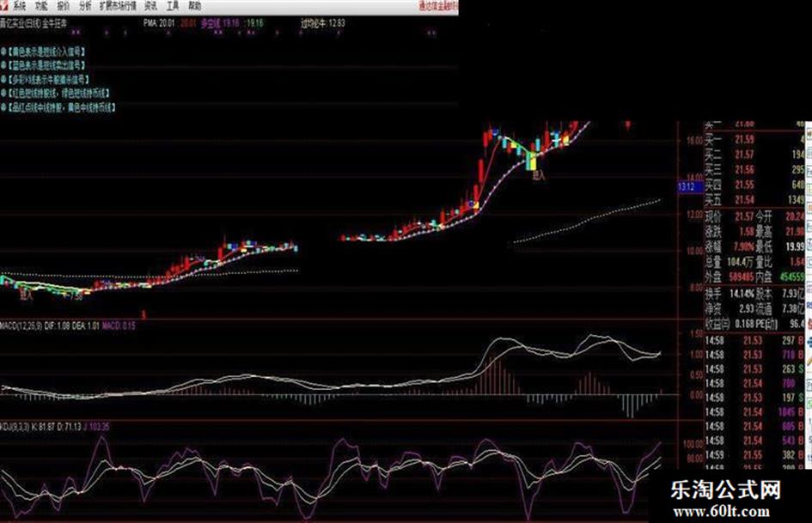Image resolution: width=812 pixels, height=523 pixels.
Task: Click the 进入 signal marker below yellow candle
Action: (539, 176)
